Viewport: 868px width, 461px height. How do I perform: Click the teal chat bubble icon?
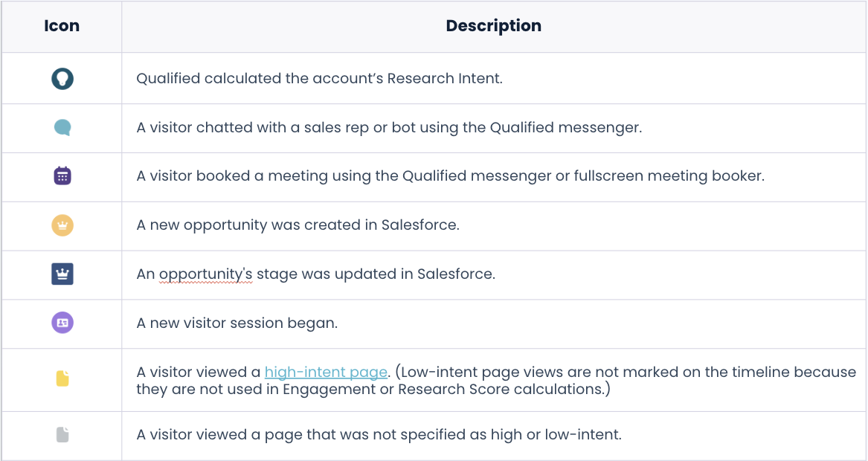(x=62, y=128)
